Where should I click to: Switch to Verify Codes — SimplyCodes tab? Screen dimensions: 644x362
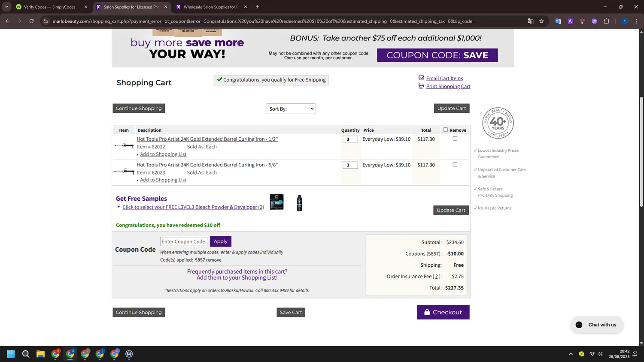[49, 7]
